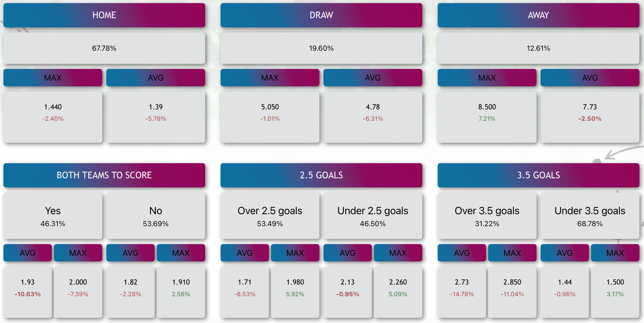Screen dimensions: 644x323
Task: Click the 67.78% home probability box
Action: tap(104, 48)
